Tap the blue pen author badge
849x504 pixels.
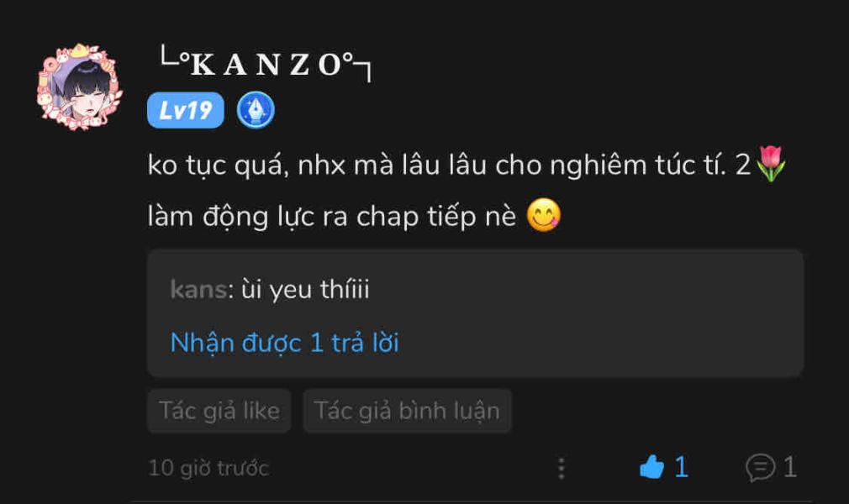[x=256, y=110]
